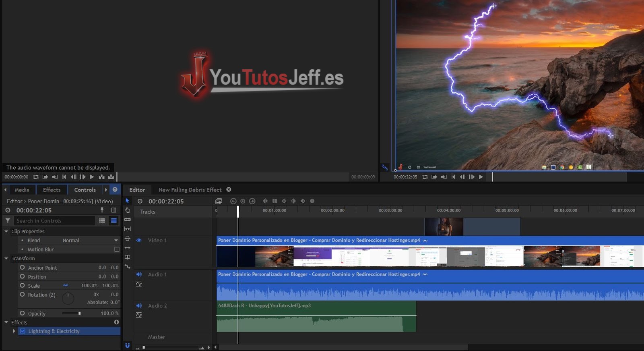Enable the Motion Blur checkbox
This screenshot has width=644, height=351.
pos(117,249)
